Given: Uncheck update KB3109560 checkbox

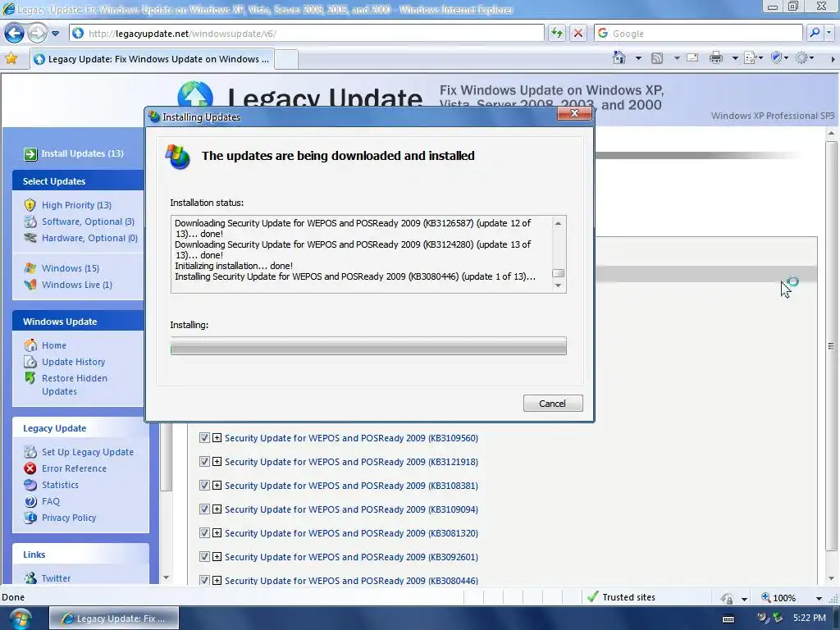Looking at the screenshot, I should [x=204, y=438].
